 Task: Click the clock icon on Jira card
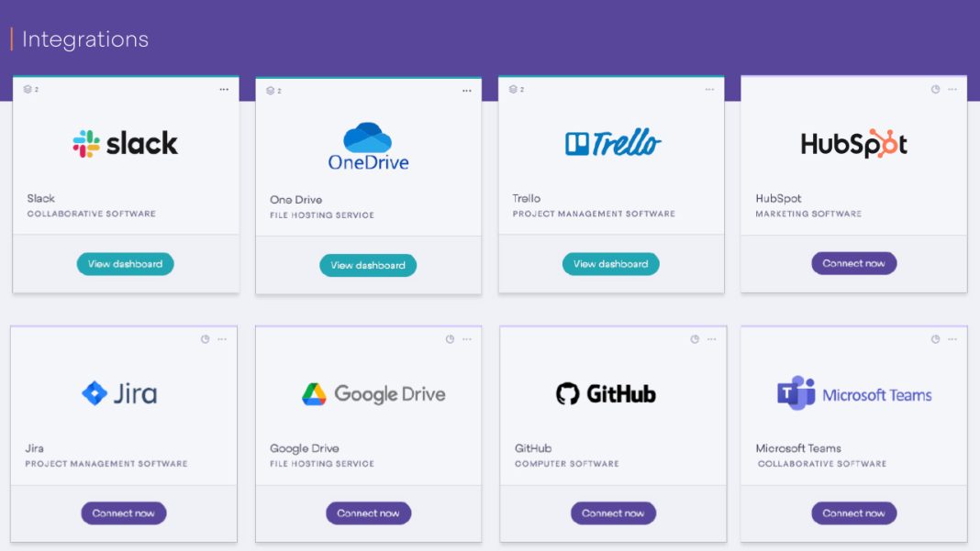pyautogui.click(x=205, y=339)
